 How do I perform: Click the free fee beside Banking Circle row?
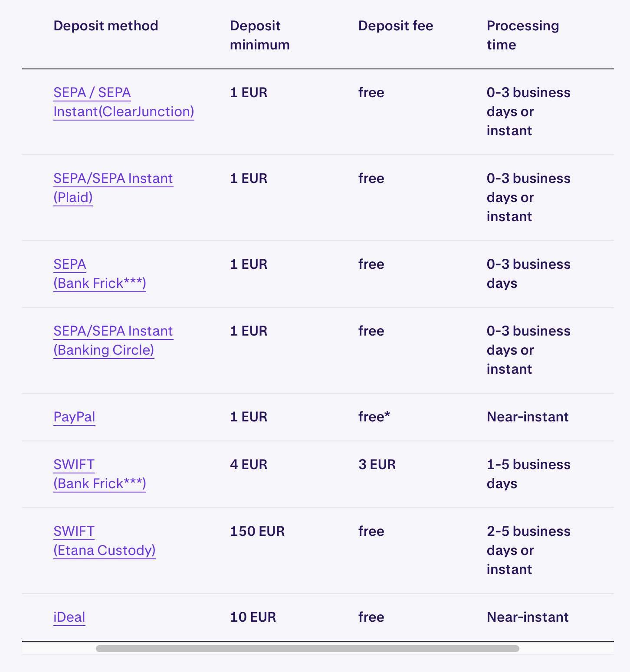tap(371, 331)
